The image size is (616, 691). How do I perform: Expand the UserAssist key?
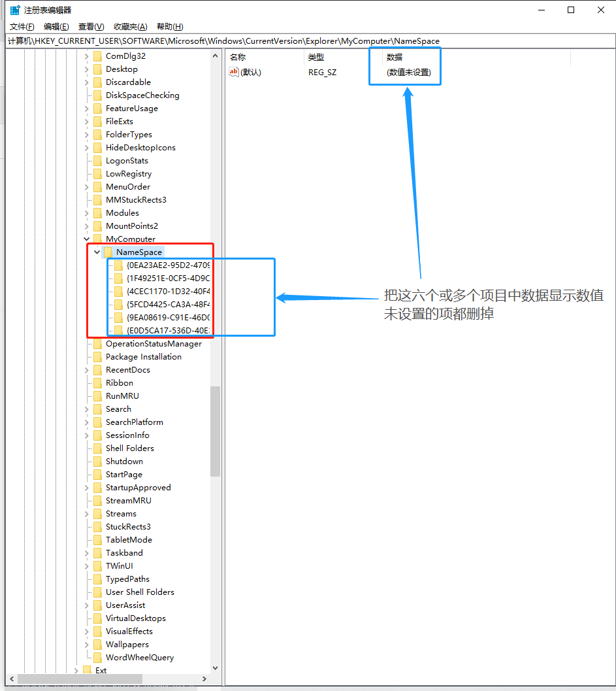click(87, 605)
